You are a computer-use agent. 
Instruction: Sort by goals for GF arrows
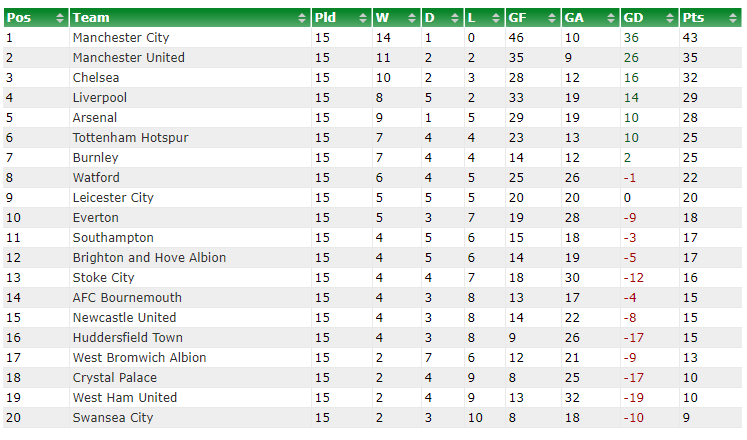point(552,18)
